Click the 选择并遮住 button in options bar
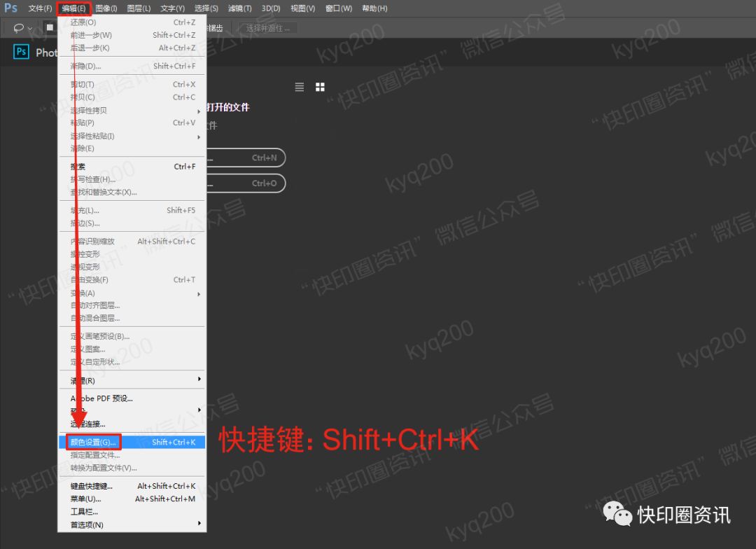 268,29
